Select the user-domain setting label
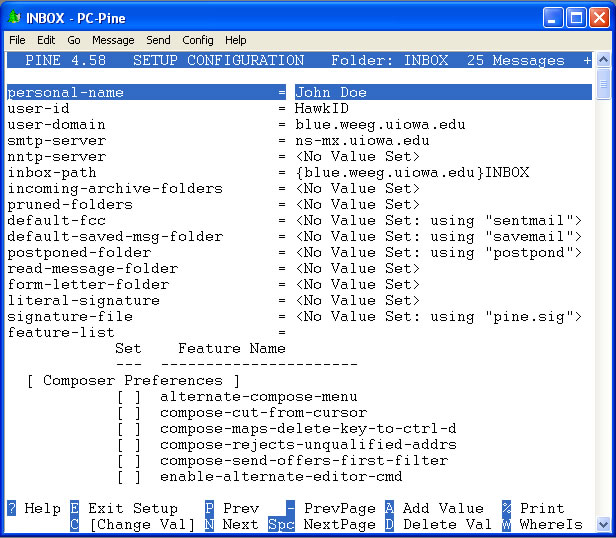Viewport: 616px width, 538px height. tap(57, 125)
